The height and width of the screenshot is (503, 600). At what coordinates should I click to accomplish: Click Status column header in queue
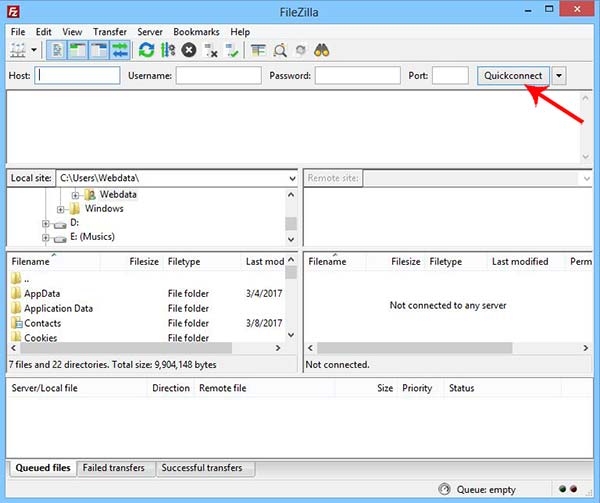pos(462,388)
